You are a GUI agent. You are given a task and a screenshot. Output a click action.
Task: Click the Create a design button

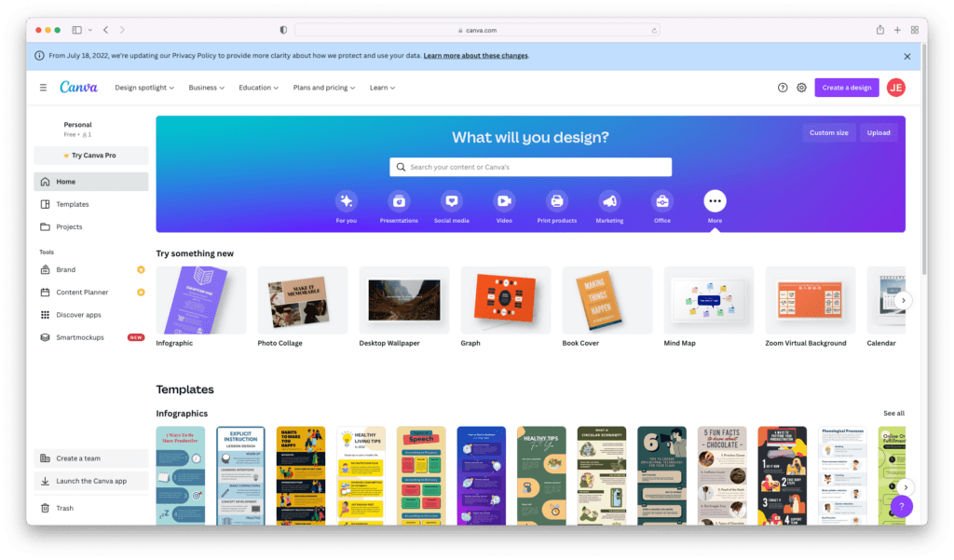846,88
